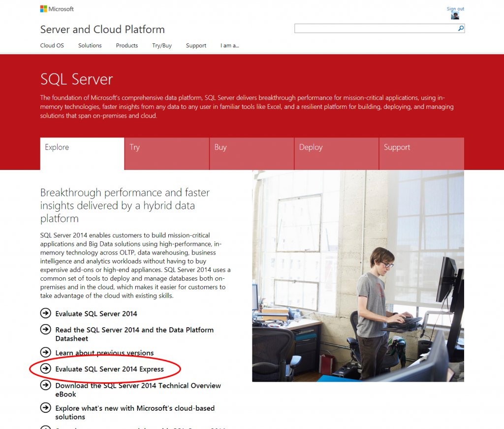Open Learn about previous versions link

pos(104,353)
